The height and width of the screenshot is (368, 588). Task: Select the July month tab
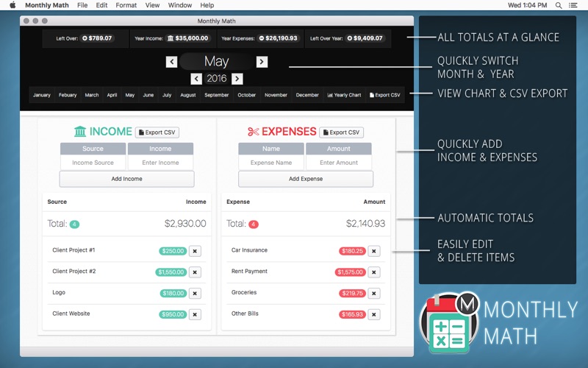[167, 95]
